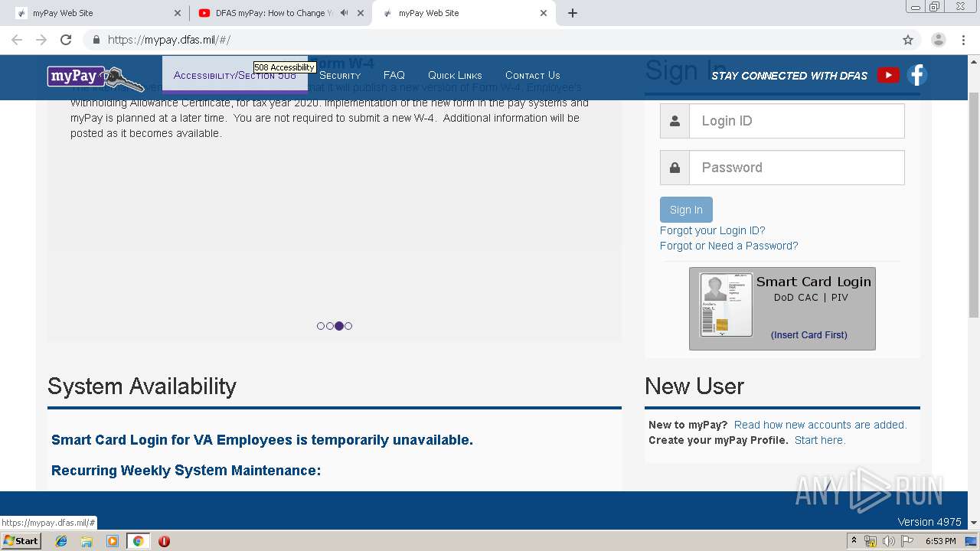Select the fourth carousel dot indicator
This screenshot has height=551, width=980.
348,326
